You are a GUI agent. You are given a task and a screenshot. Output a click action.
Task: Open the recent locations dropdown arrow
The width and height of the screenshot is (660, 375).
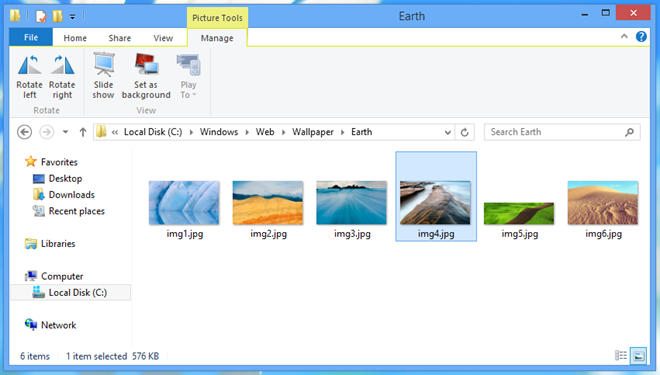tap(65, 132)
